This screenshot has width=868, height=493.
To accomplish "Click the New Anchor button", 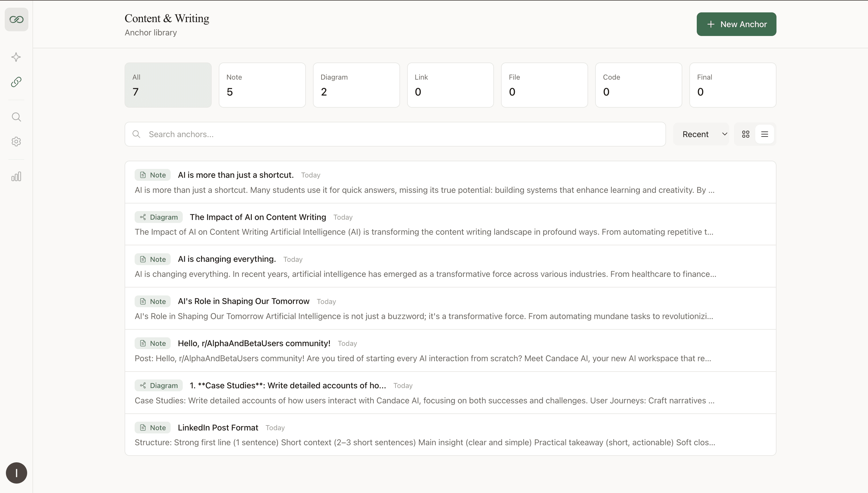I will (x=736, y=24).
